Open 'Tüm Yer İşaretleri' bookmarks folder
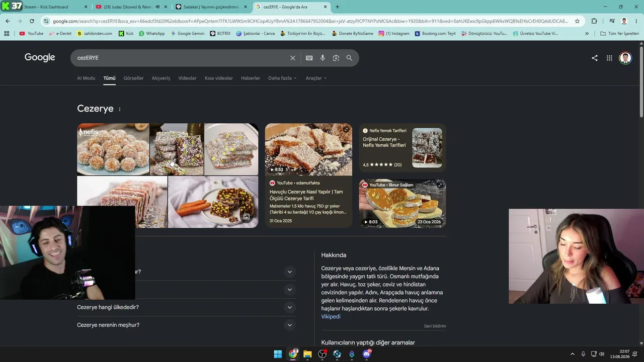 tap(619, 34)
